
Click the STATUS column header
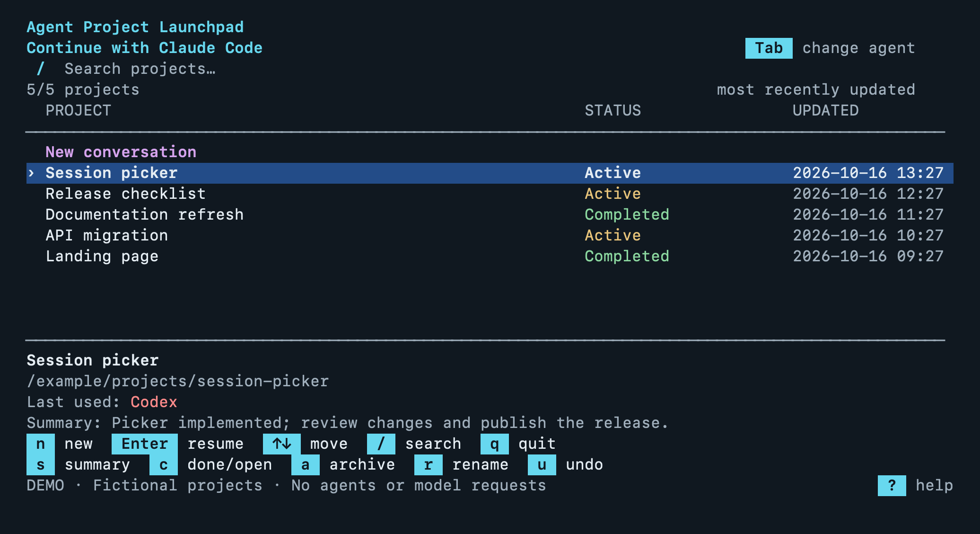613,110
